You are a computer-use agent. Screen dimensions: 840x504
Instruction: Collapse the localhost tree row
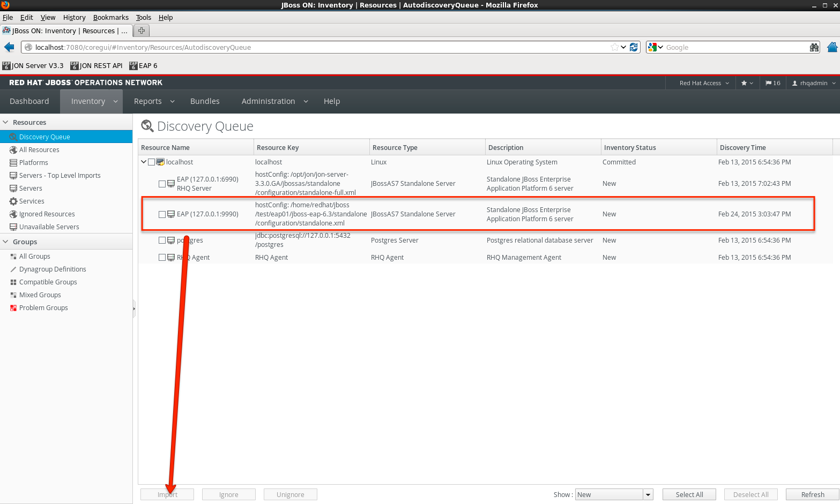pyautogui.click(x=143, y=162)
